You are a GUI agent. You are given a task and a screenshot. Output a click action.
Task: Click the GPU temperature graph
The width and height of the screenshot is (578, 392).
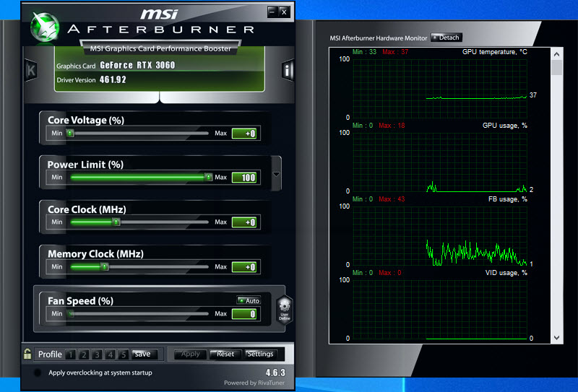coord(440,88)
